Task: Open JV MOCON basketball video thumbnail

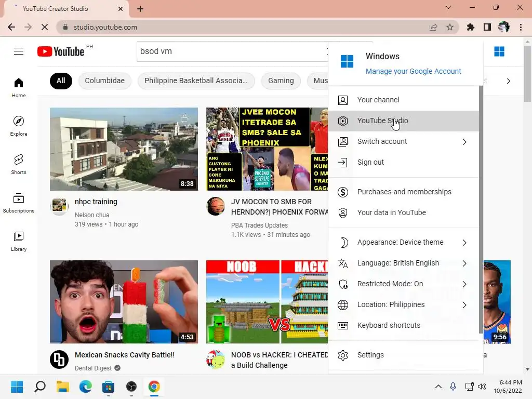Action: click(267, 149)
